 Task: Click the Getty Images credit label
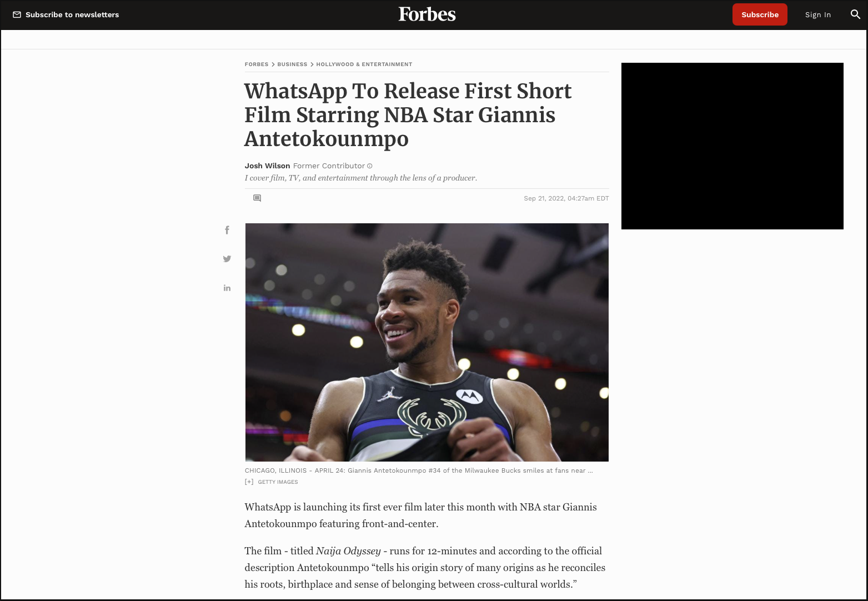(278, 482)
